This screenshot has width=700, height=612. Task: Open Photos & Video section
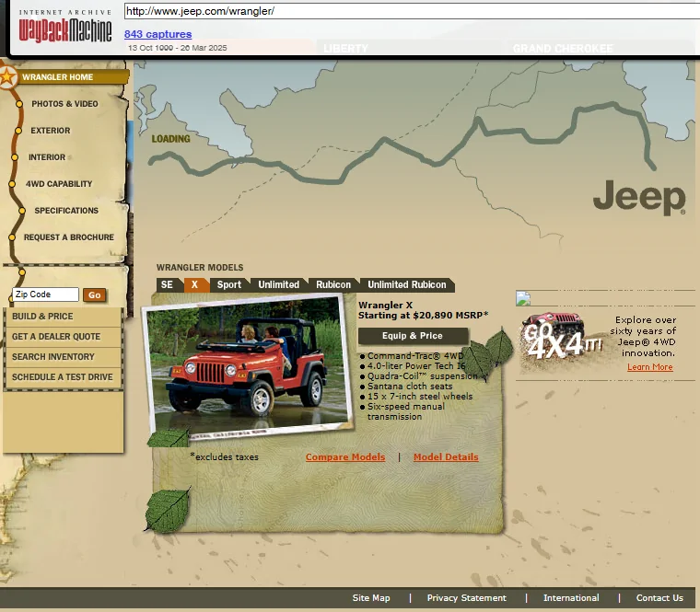pos(64,104)
